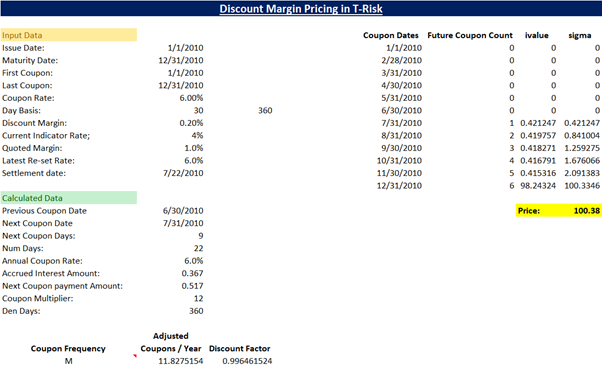Click the 'Discount Margin Pricing in T-Risk' title
This screenshot has height=367, width=602.
point(301,8)
